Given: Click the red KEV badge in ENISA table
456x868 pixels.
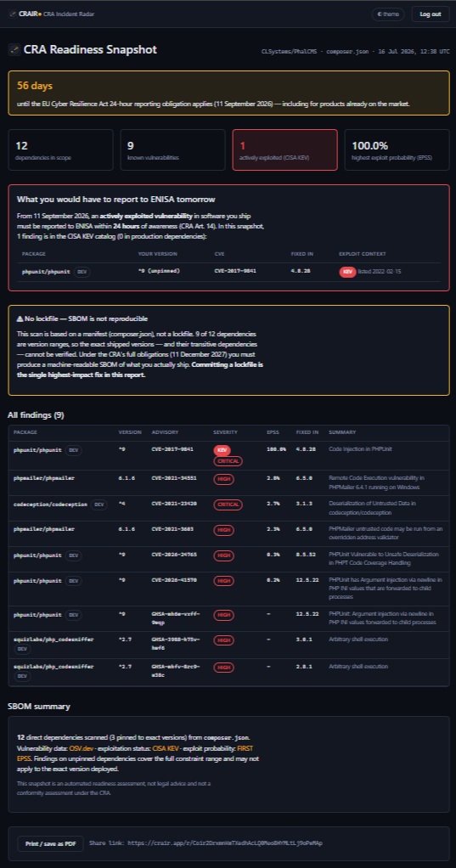Looking at the screenshot, I should (x=347, y=272).
